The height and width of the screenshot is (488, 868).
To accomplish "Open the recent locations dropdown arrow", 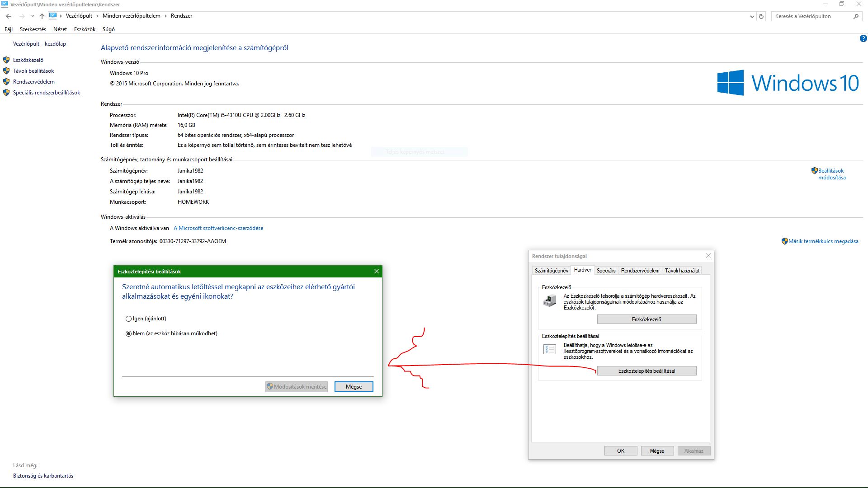I will click(x=33, y=16).
